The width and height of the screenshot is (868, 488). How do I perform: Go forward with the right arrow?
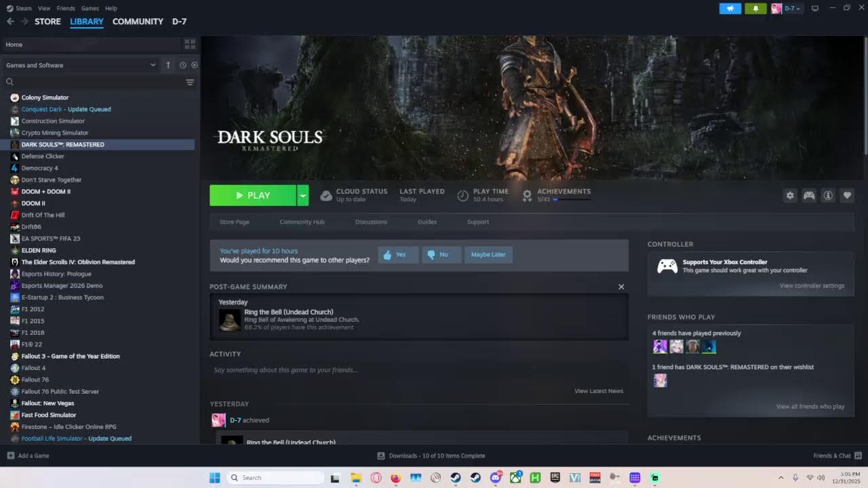click(24, 22)
